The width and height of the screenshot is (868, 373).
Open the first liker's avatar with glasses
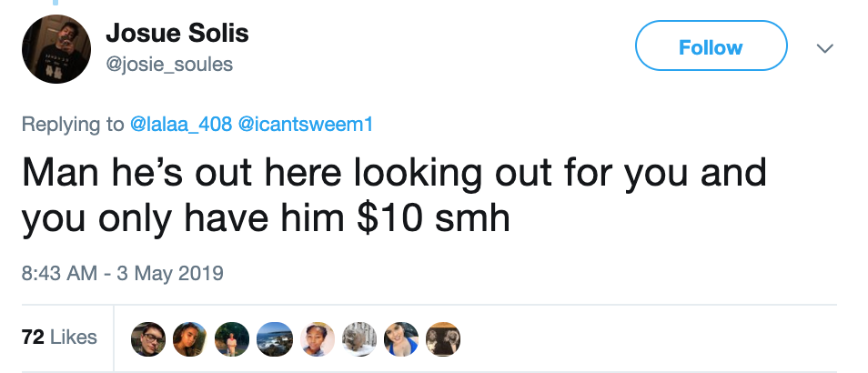(148, 338)
